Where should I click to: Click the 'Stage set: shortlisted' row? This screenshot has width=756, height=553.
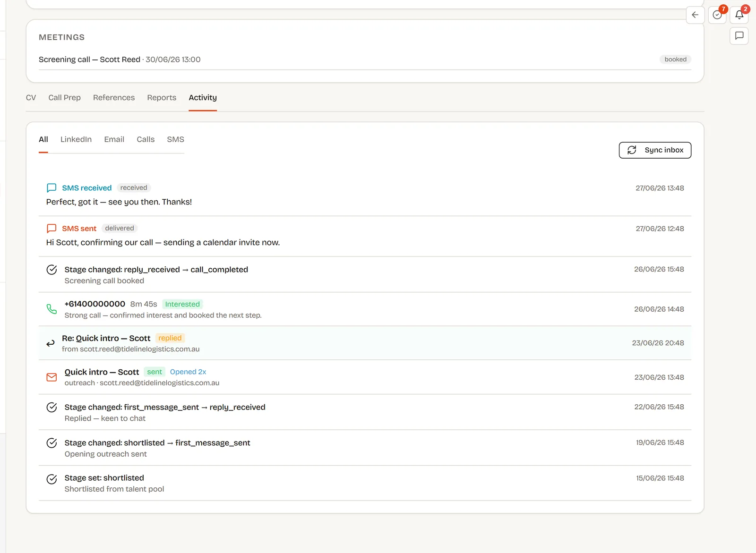[x=365, y=483]
